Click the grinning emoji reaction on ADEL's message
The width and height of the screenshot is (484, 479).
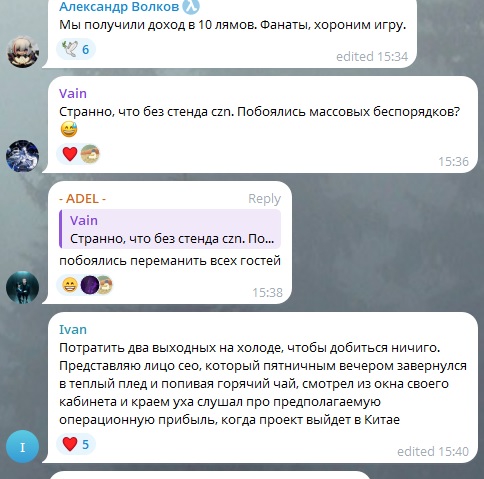coord(70,285)
